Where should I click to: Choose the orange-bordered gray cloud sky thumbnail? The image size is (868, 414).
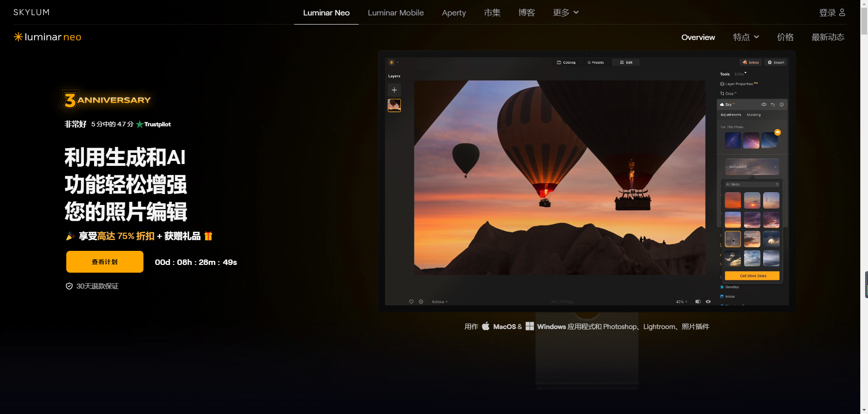[733, 239]
